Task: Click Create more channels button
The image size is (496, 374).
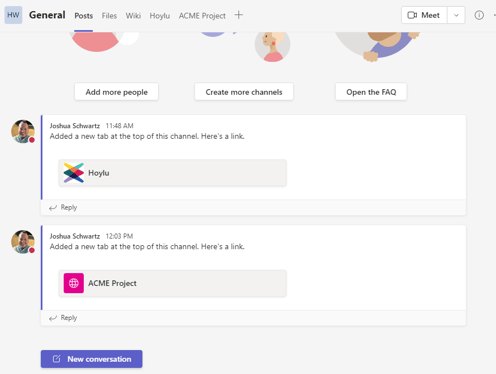Action: pos(244,92)
